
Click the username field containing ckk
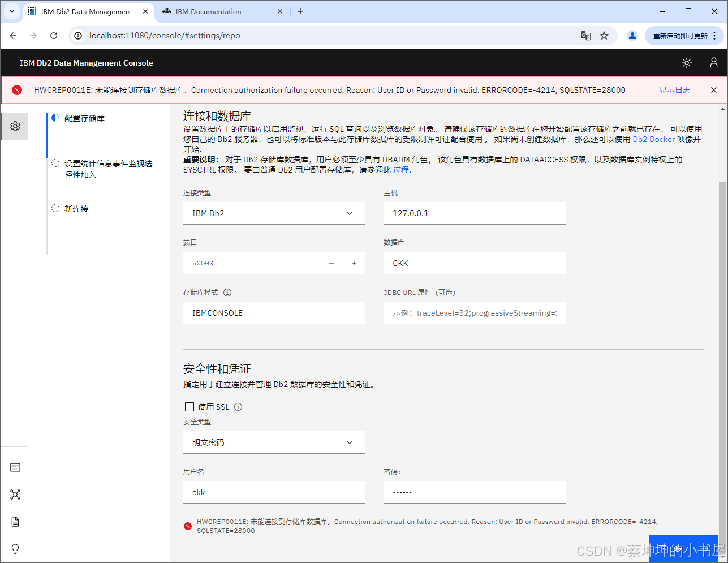point(274,492)
